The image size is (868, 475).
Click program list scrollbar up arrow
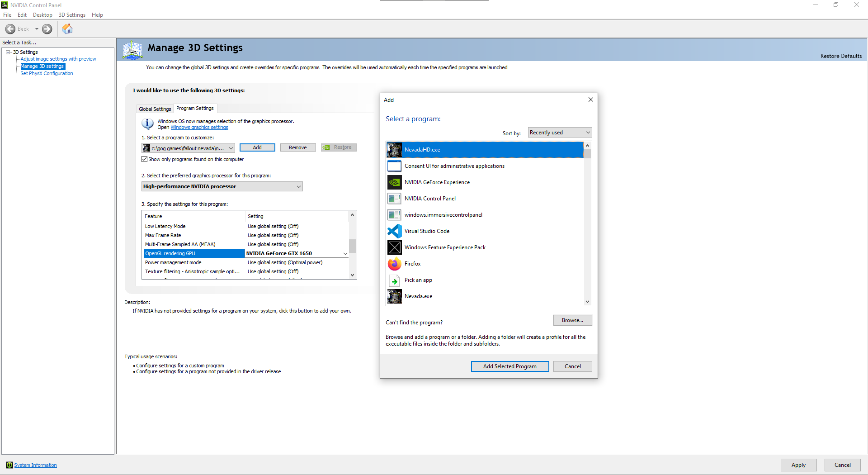(x=587, y=146)
